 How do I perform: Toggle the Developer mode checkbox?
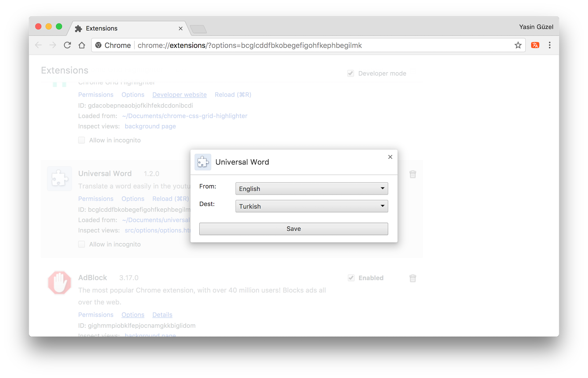[x=351, y=74]
